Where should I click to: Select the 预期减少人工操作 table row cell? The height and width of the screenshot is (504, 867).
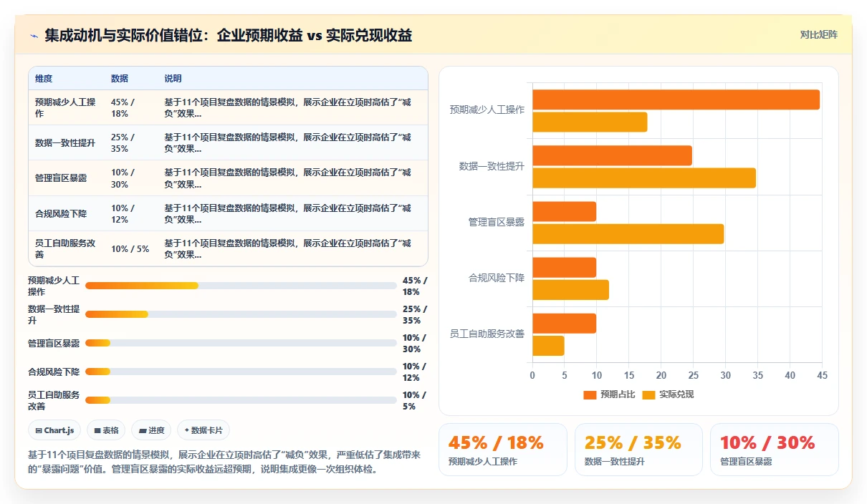pyautogui.click(x=65, y=107)
